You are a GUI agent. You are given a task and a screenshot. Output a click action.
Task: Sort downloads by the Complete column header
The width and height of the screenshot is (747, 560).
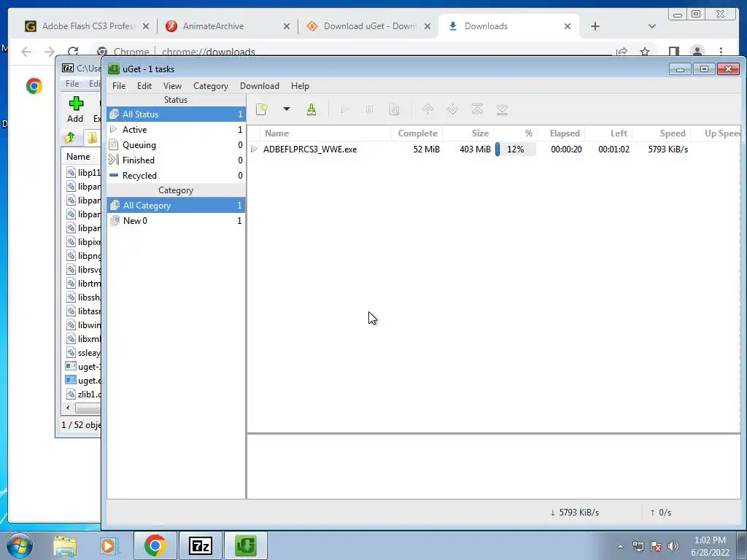tap(417, 133)
